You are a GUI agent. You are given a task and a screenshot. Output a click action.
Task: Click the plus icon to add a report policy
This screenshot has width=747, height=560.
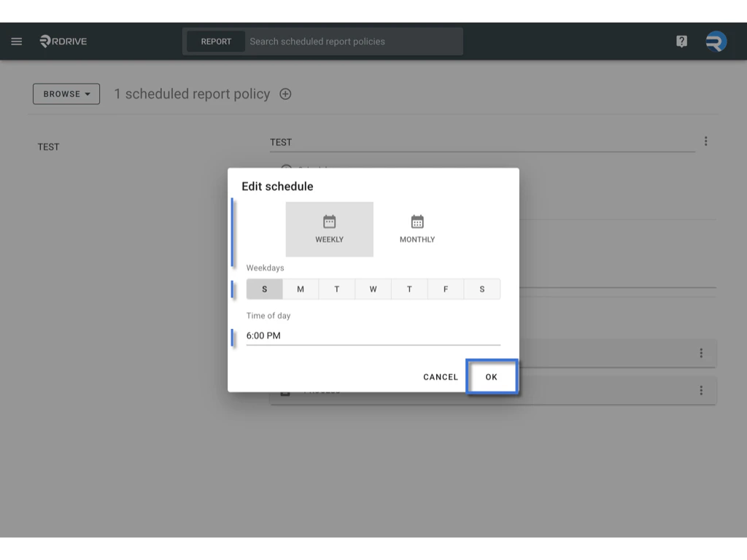click(x=285, y=94)
